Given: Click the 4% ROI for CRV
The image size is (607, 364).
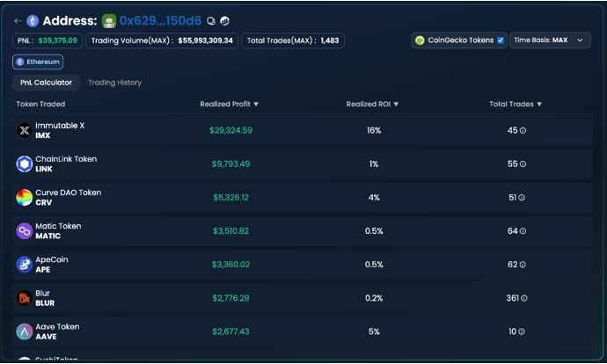Looking at the screenshot, I should coord(374,198).
